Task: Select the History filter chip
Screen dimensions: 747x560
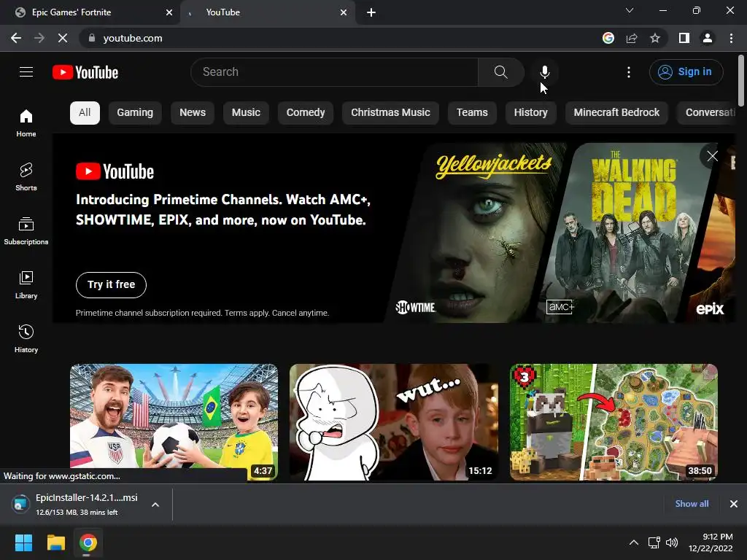Action: tap(531, 113)
